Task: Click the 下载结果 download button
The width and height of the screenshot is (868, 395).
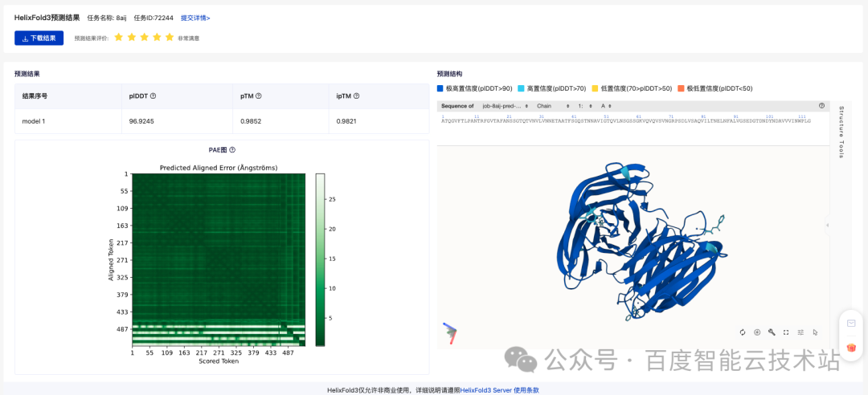Action: point(39,39)
